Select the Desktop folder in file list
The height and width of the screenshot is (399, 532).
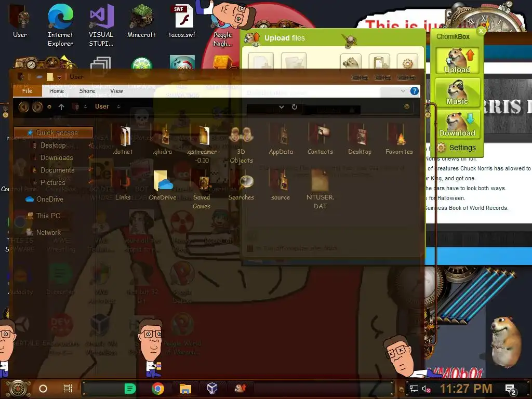click(360, 140)
